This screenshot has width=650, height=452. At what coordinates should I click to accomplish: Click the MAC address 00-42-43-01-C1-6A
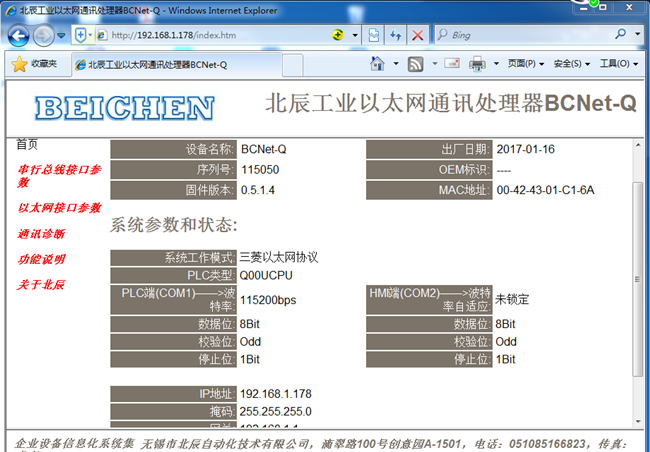point(546,190)
